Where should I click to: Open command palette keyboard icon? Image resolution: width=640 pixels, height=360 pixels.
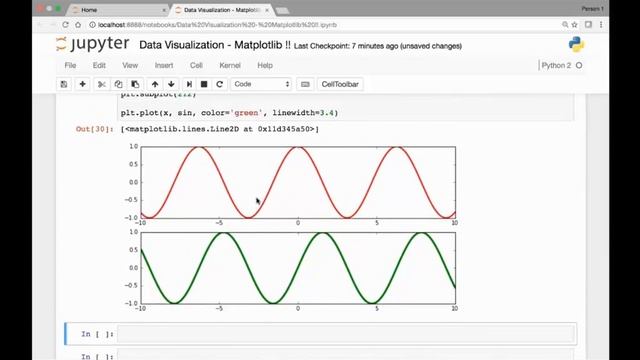coord(305,84)
